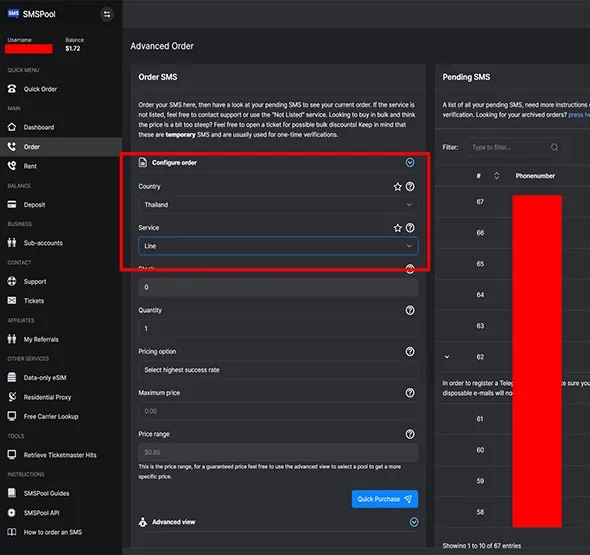Favorite the selected Service with star
590x555 pixels.
[398, 228]
